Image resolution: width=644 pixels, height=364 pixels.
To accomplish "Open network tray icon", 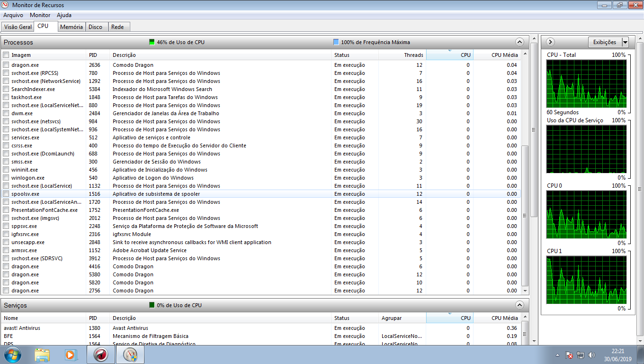I will (581, 355).
